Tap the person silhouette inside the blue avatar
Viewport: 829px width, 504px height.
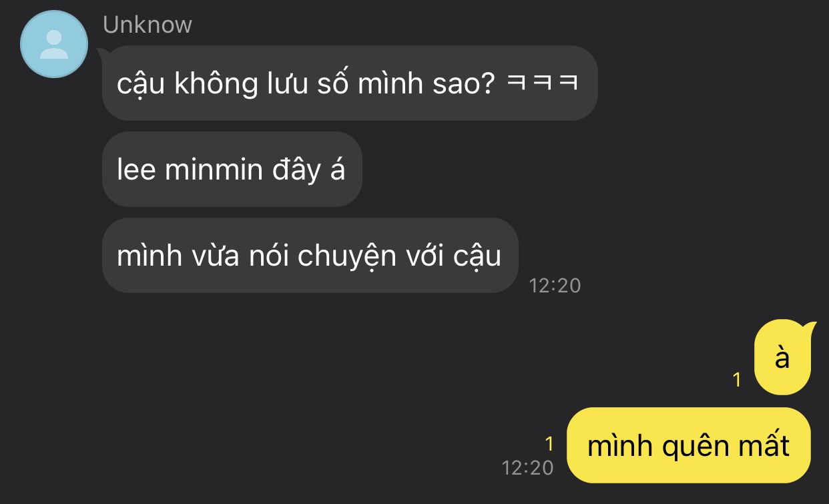[54, 45]
